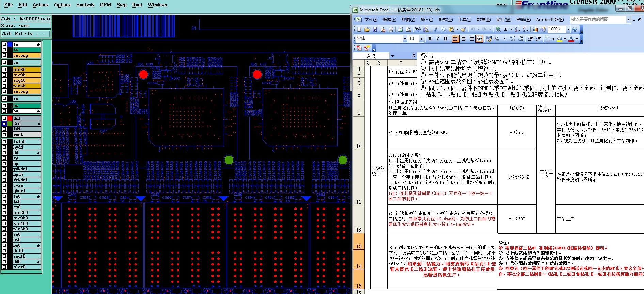Select the slot0 layer name

click(27, 267)
